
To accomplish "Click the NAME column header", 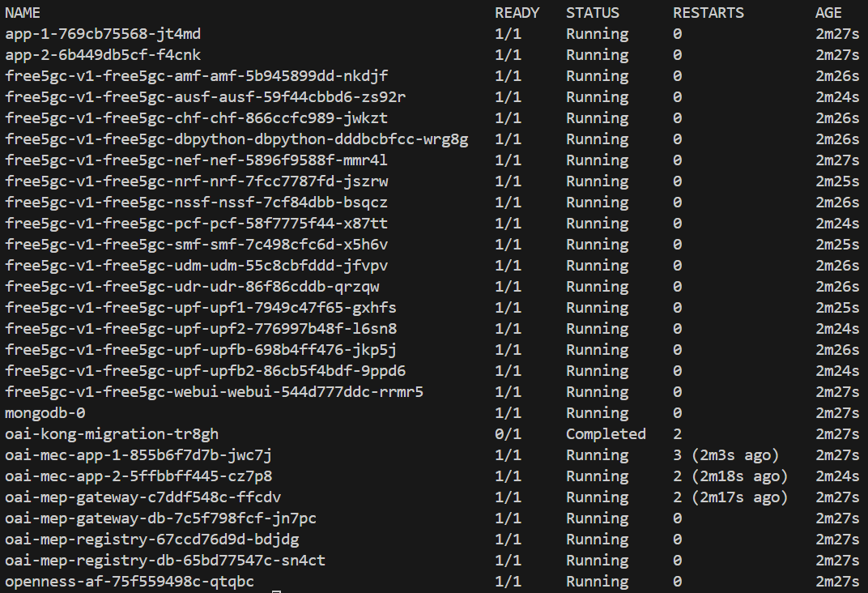I will point(23,13).
